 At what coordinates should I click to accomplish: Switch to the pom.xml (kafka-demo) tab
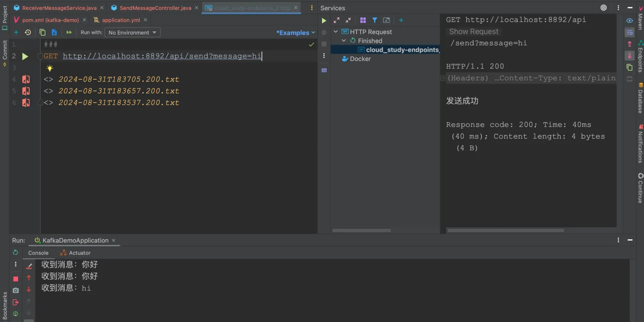point(51,20)
